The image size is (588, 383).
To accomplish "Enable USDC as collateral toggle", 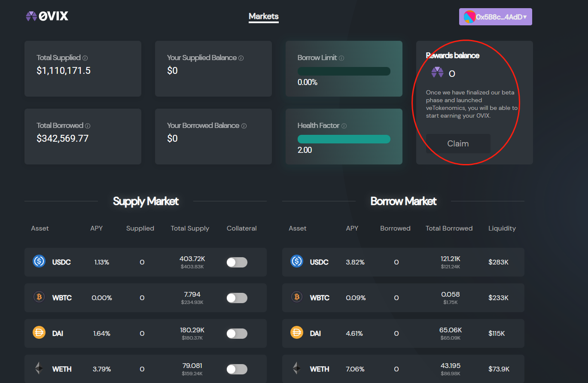I will pos(237,262).
